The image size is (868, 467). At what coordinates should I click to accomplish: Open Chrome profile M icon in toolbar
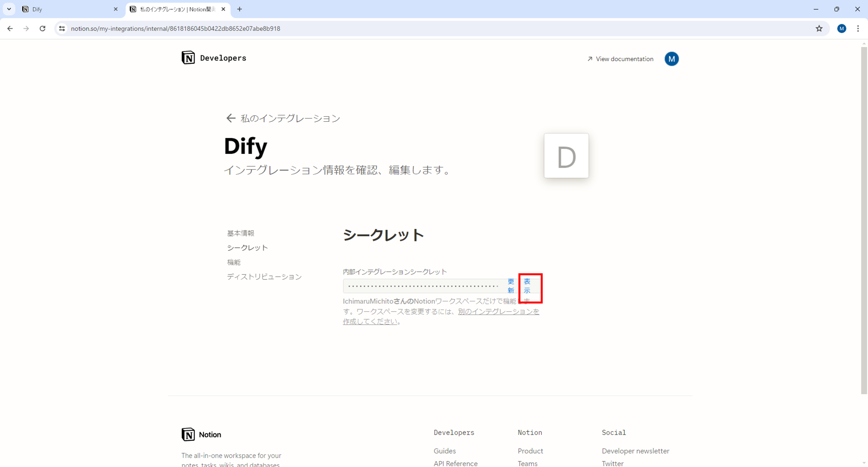click(x=841, y=29)
